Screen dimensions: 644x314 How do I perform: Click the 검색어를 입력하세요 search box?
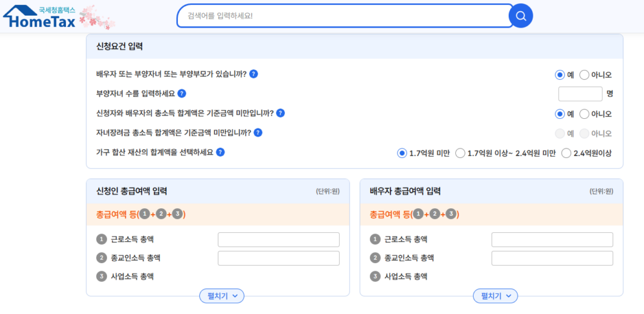point(345,16)
